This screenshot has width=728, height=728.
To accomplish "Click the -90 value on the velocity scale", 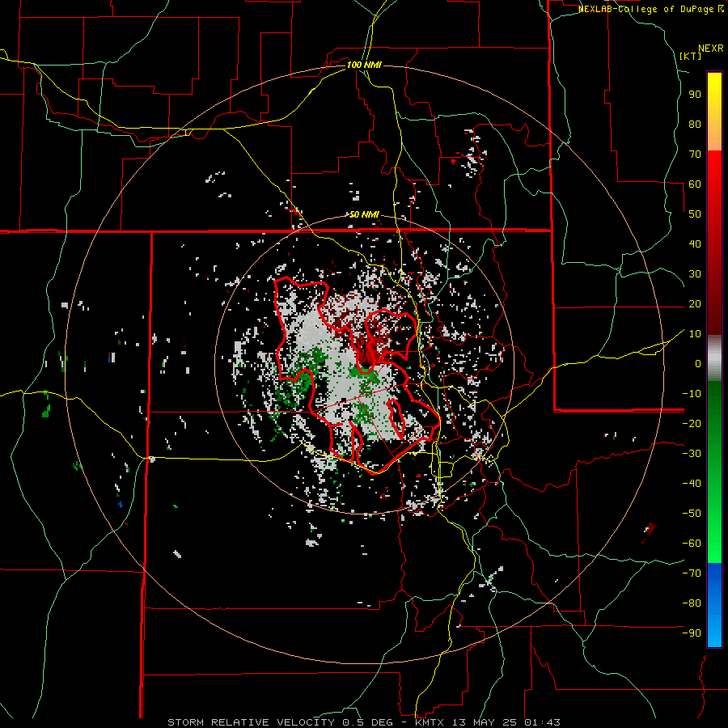I will point(692,633).
